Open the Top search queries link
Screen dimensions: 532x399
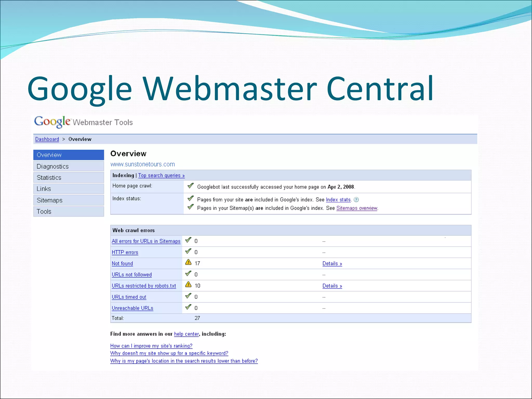tap(161, 176)
